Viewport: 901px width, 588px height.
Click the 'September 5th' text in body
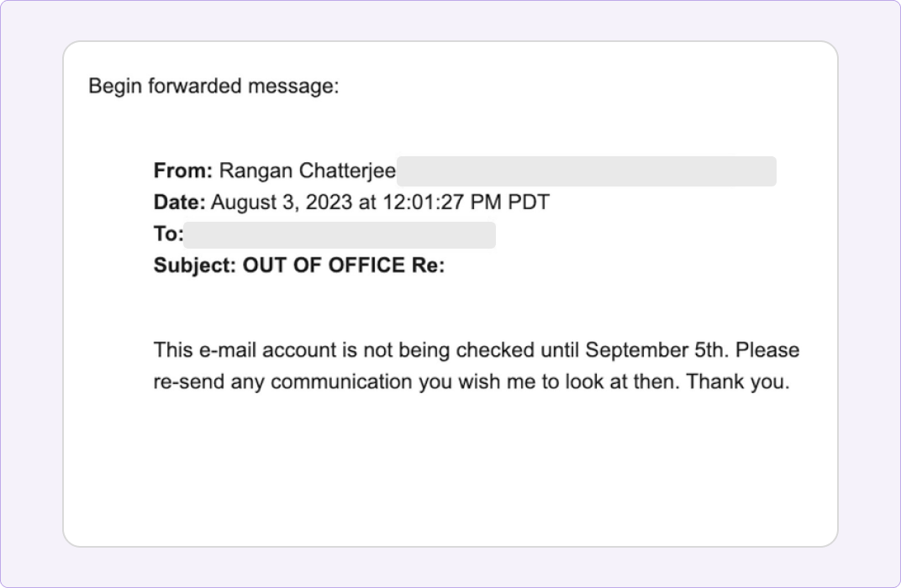(x=656, y=350)
